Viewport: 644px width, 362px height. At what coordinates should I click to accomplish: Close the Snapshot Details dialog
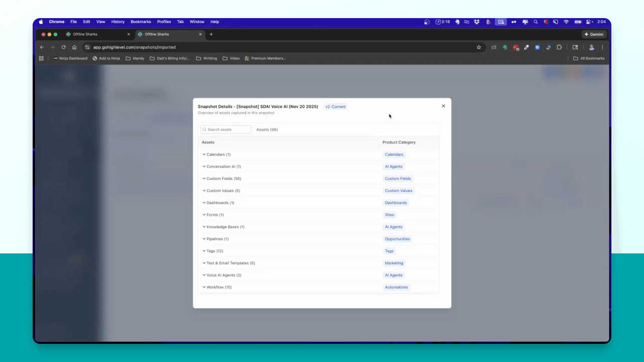coord(443,106)
